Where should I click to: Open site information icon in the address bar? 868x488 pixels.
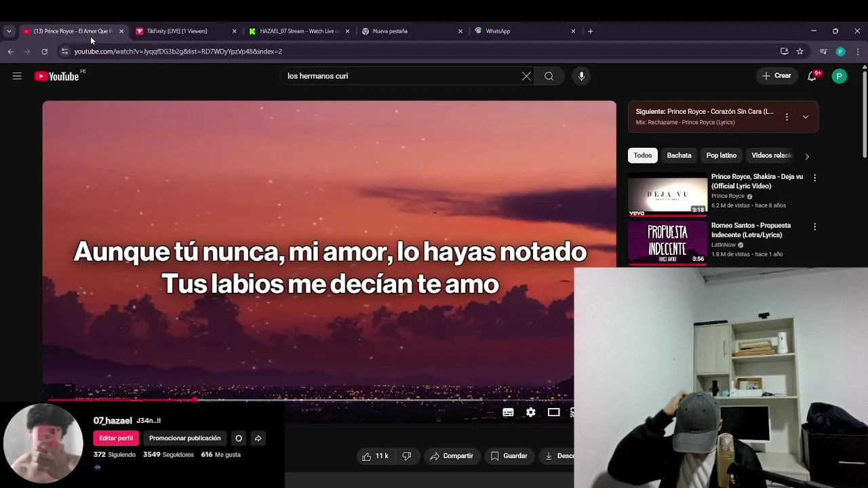tap(64, 52)
